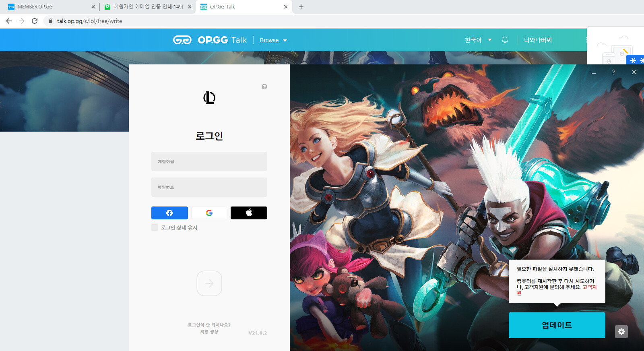The height and width of the screenshot is (351, 644).
Task: Focus the 비밀번호 password field
Action: (209, 187)
